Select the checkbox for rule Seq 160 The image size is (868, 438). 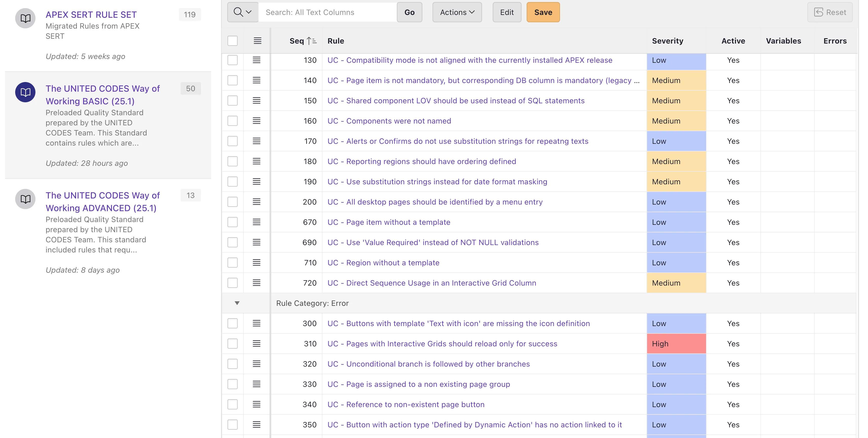(x=233, y=121)
